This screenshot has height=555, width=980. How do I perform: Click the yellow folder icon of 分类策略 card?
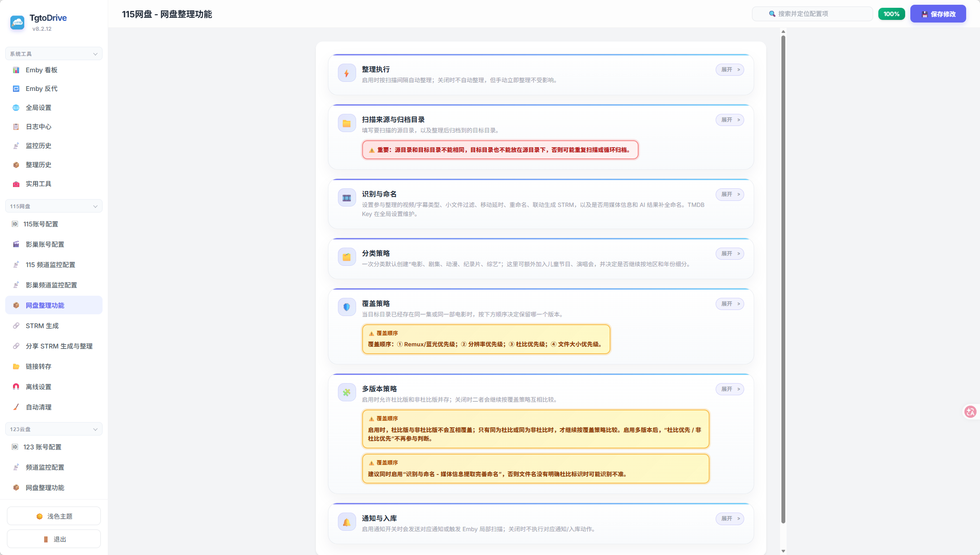coord(347,258)
